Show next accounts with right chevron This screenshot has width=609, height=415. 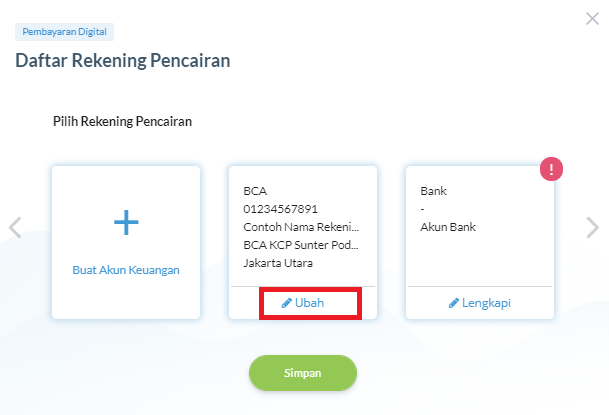tap(592, 227)
